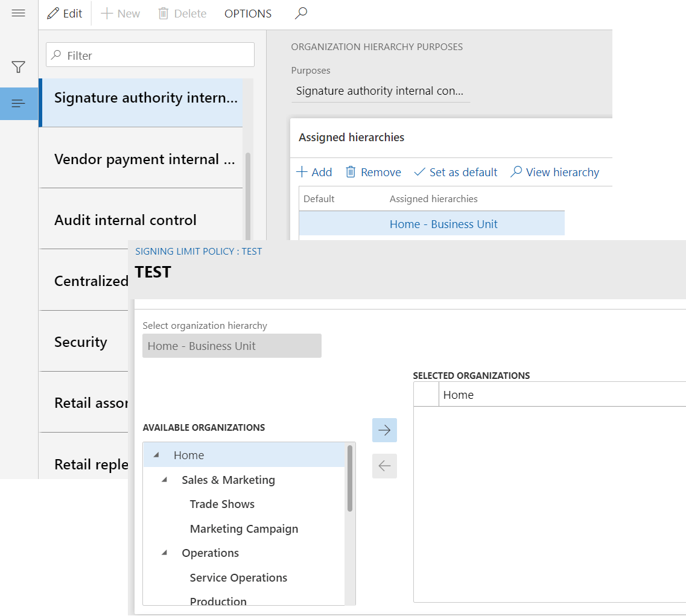This screenshot has height=616, width=686.
Task: Click the hamburger menu icon
Action: coord(19,13)
